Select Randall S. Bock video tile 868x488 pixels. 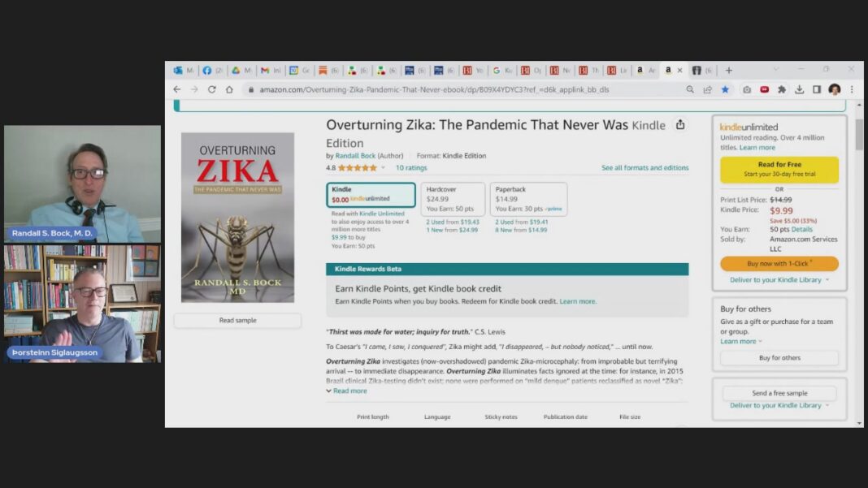82,184
